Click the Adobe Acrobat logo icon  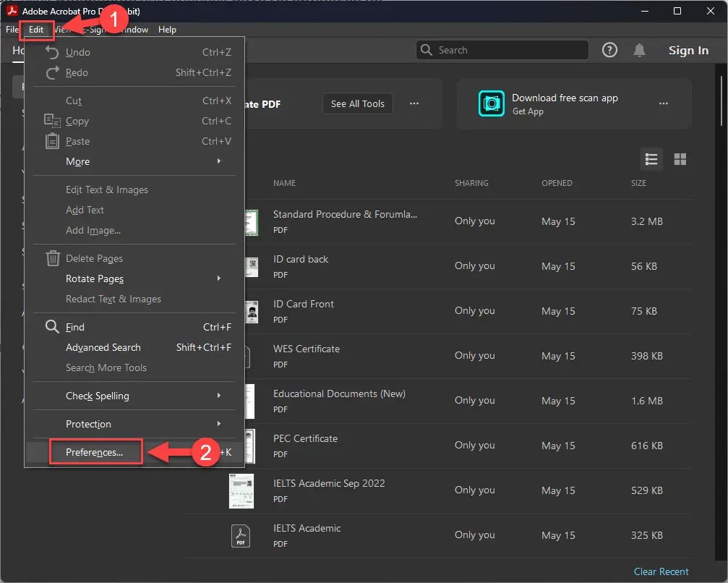pyautogui.click(x=11, y=11)
